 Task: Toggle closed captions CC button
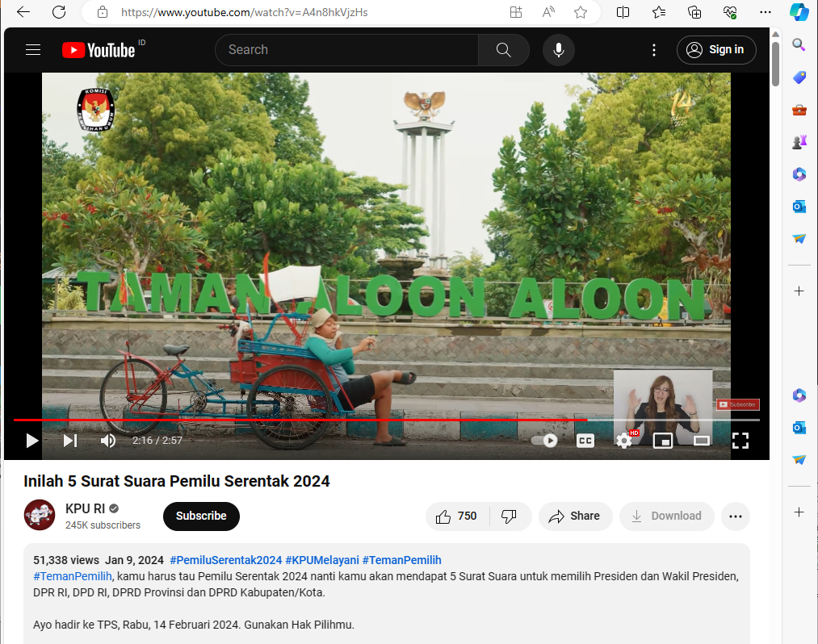pyautogui.click(x=585, y=441)
